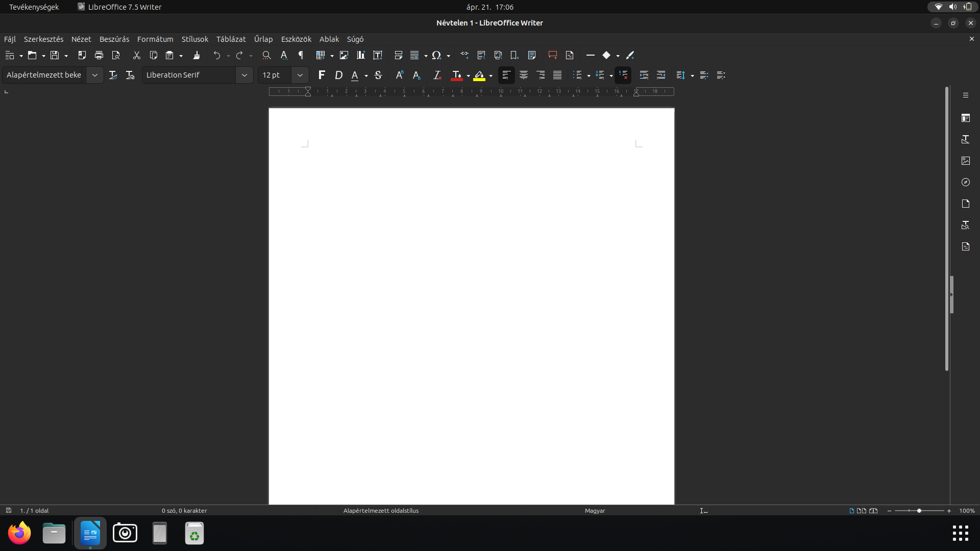
Task: Insert comment icon in toolbar
Action: point(553,55)
